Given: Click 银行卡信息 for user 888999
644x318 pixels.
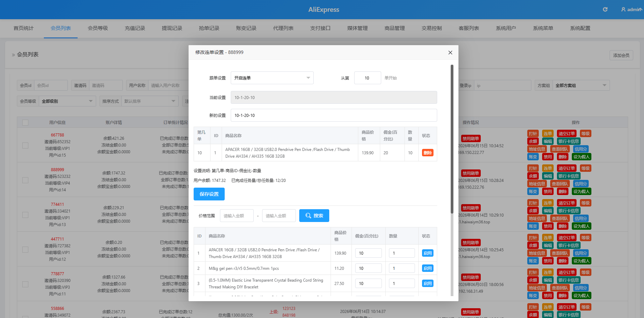Looking at the screenshot, I should (568, 176).
